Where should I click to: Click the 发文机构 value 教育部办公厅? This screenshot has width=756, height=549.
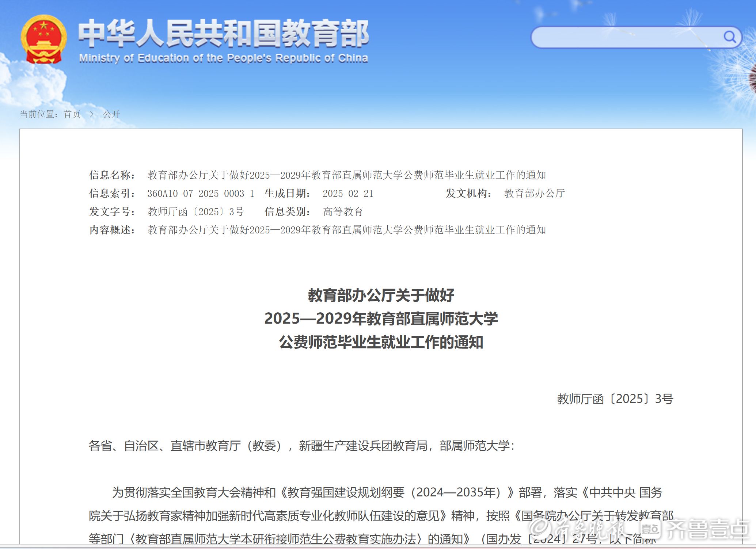[534, 193]
